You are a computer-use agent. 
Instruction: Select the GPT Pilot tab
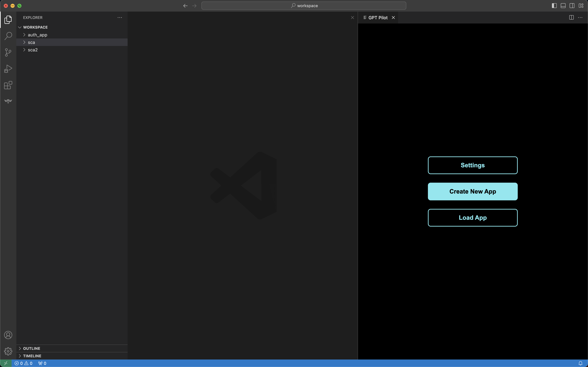378,18
